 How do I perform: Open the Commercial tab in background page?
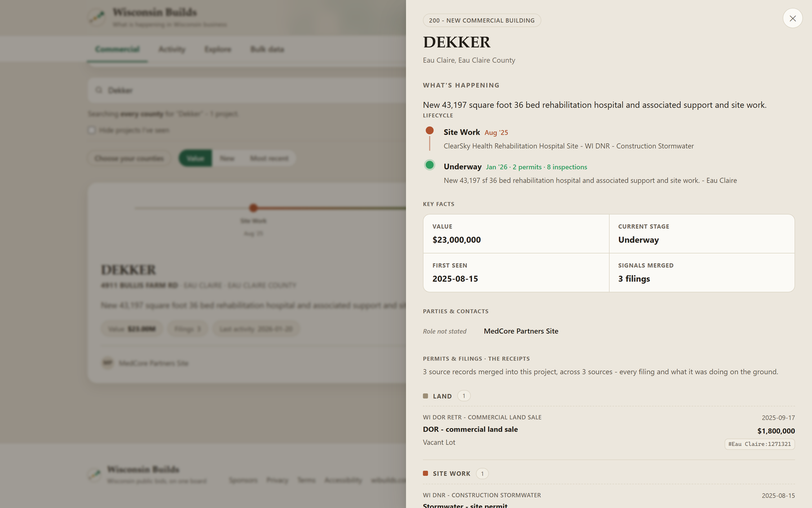tap(117, 49)
